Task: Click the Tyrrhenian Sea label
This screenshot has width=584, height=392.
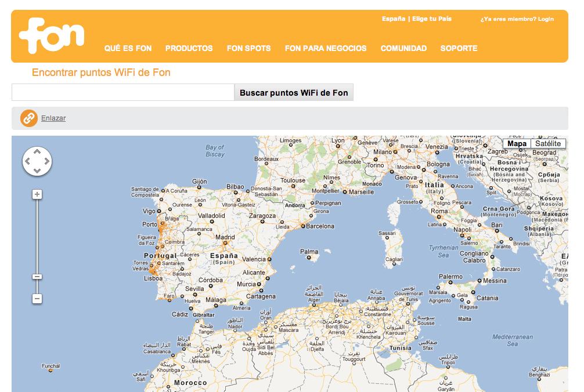Action: [443, 252]
